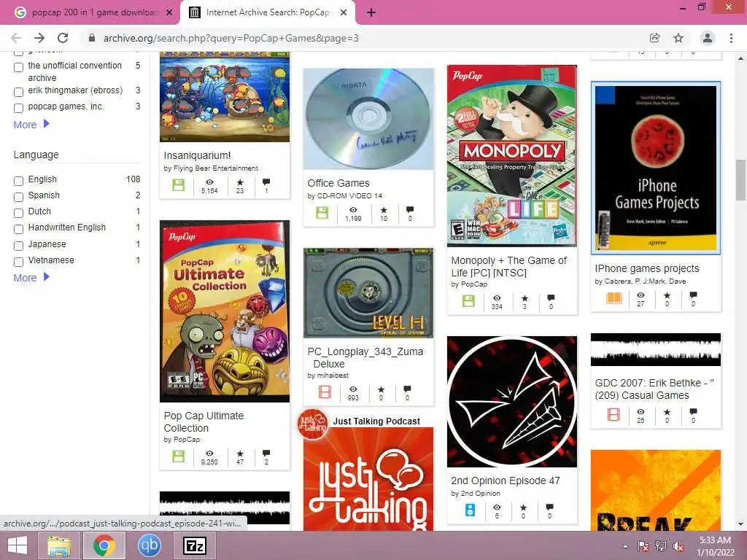Open a new browser tab
This screenshot has height=560, width=747.
[x=371, y=12]
